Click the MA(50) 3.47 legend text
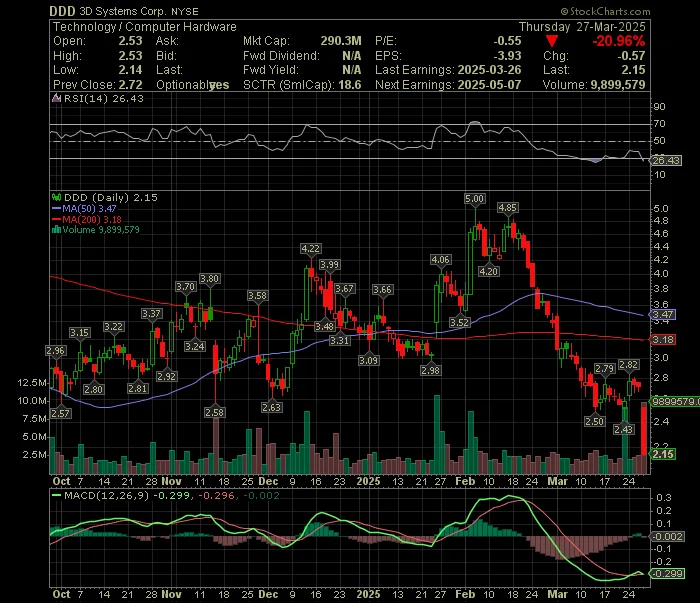This screenshot has width=700, height=603. [x=89, y=208]
